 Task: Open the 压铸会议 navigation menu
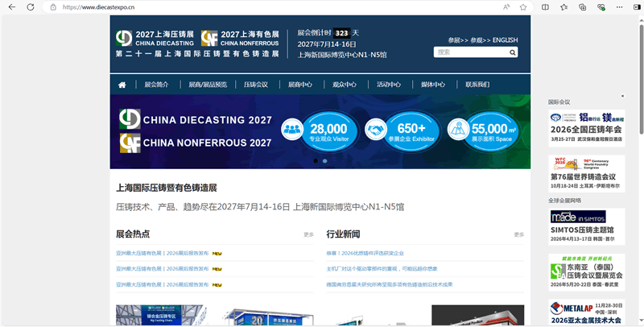click(x=256, y=85)
